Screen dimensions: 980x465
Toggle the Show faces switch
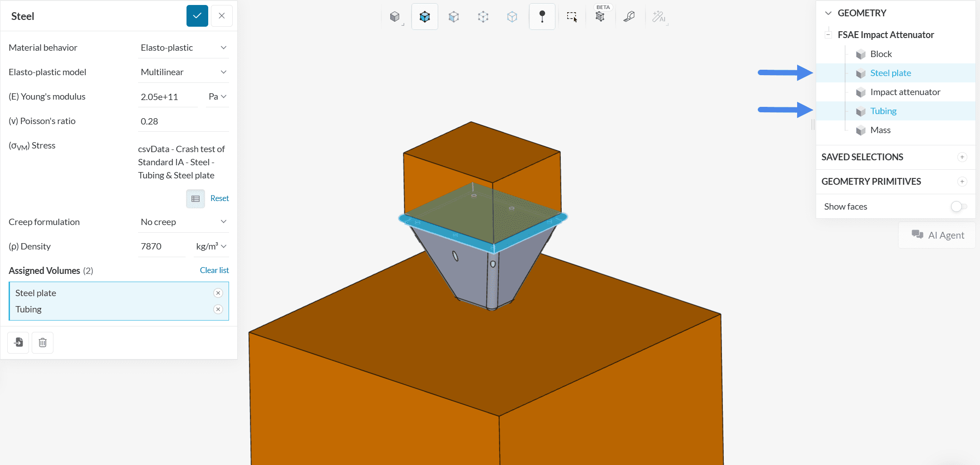959,206
